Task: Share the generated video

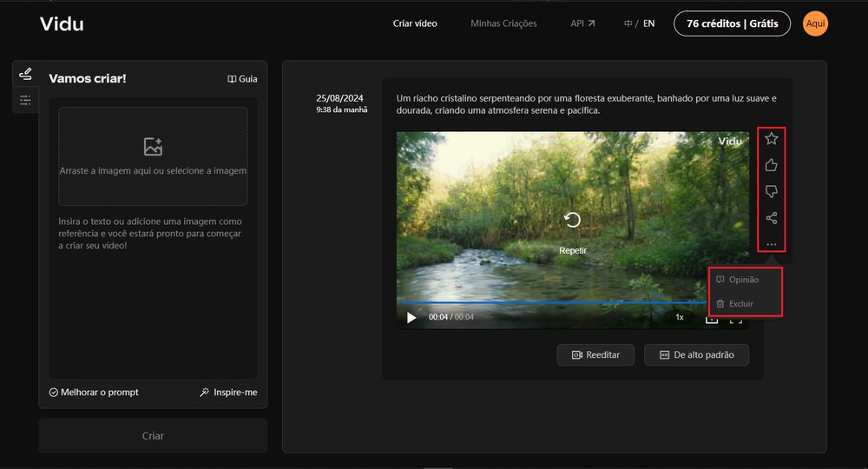Action: (771, 218)
